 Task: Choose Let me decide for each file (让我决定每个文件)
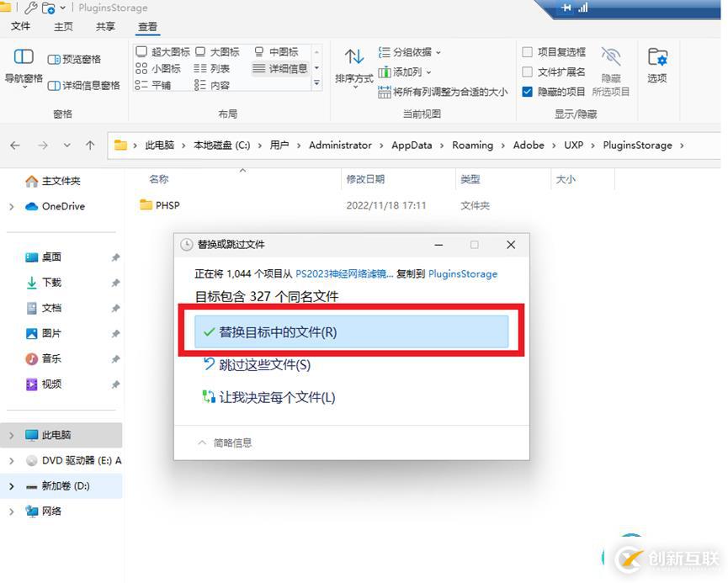[268, 397]
